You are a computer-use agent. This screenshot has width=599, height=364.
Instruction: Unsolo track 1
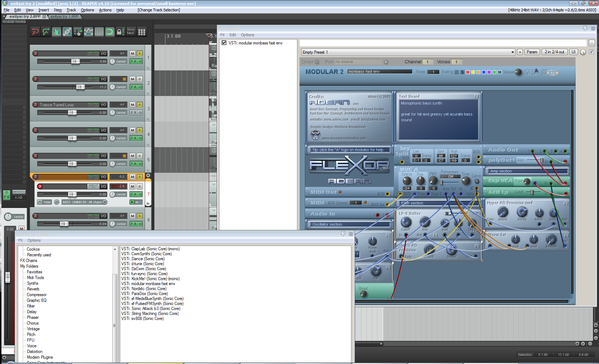(x=139, y=53)
